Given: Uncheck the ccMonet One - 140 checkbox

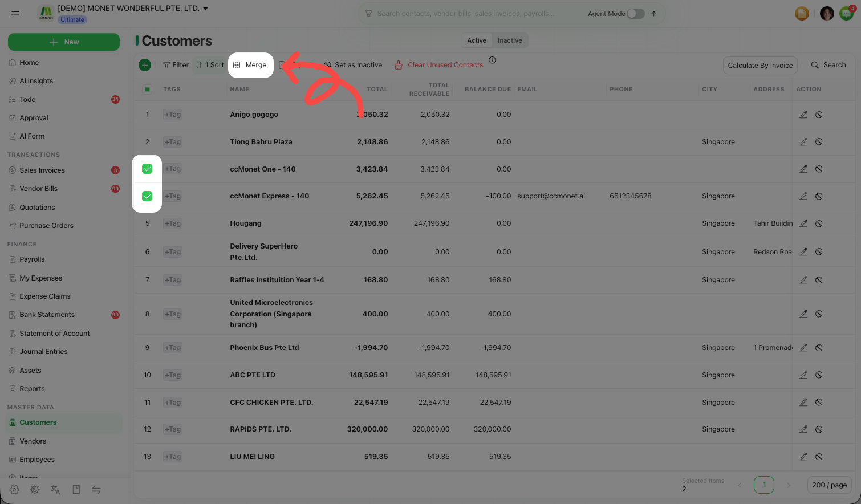Looking at the screenshot, I should click(x=147, y=169).
